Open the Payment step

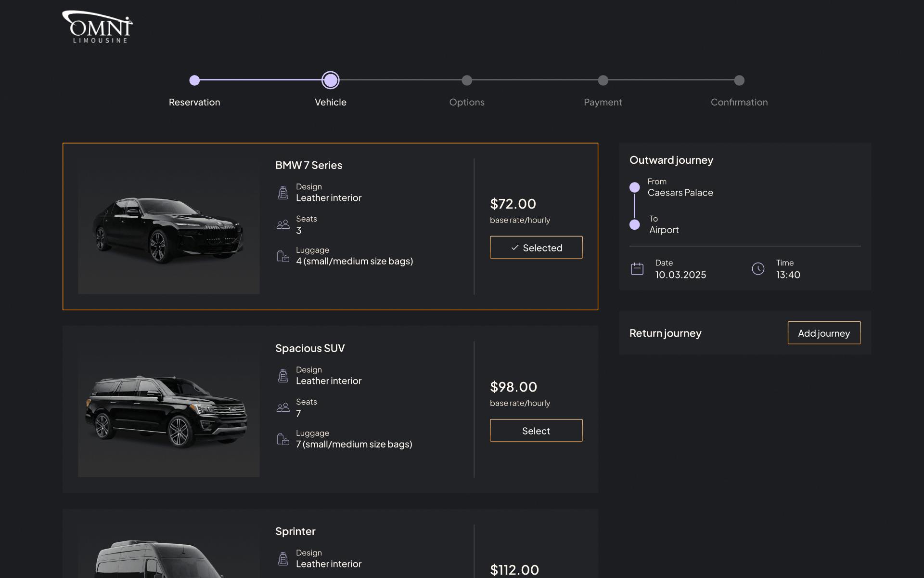point(603,102)
